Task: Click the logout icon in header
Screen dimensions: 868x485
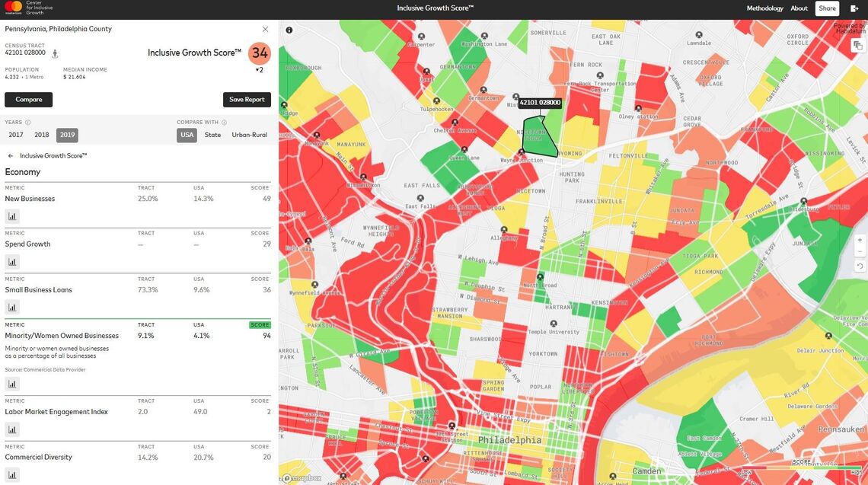Action: pos(854,8)
